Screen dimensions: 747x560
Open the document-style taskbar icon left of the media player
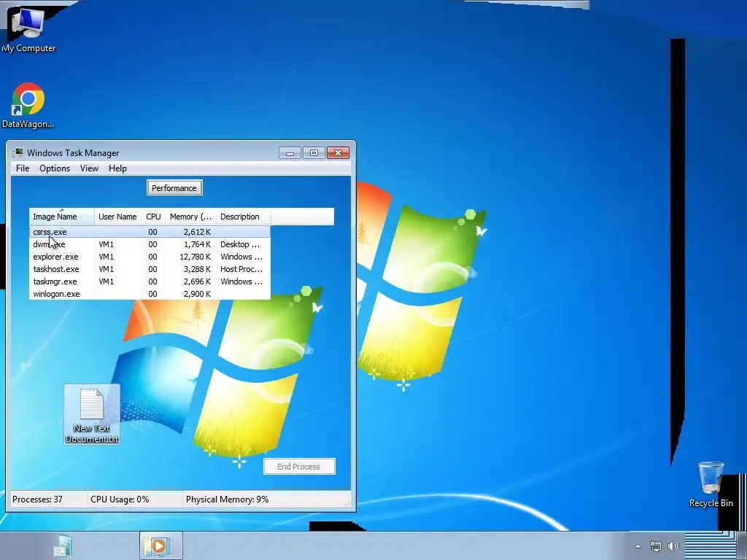63,545
